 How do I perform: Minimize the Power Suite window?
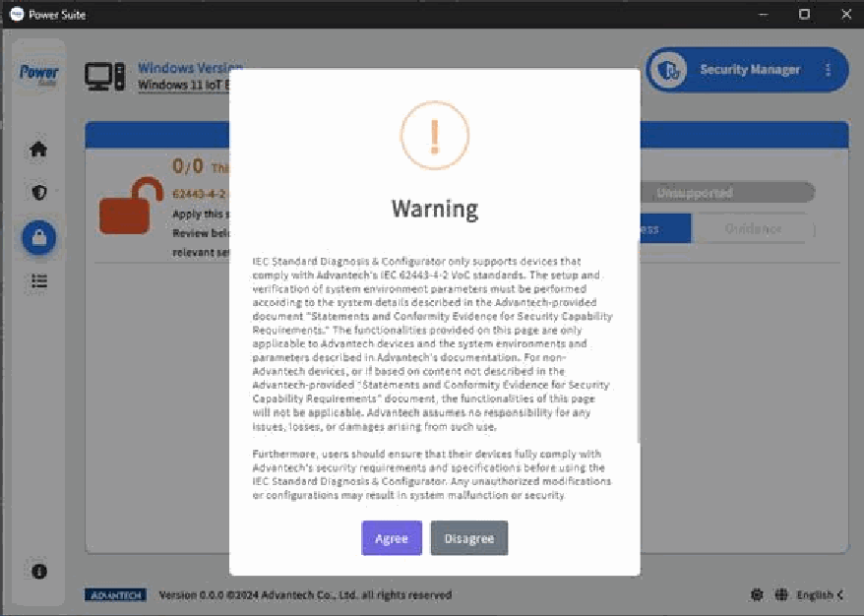[x=764, y=15]
